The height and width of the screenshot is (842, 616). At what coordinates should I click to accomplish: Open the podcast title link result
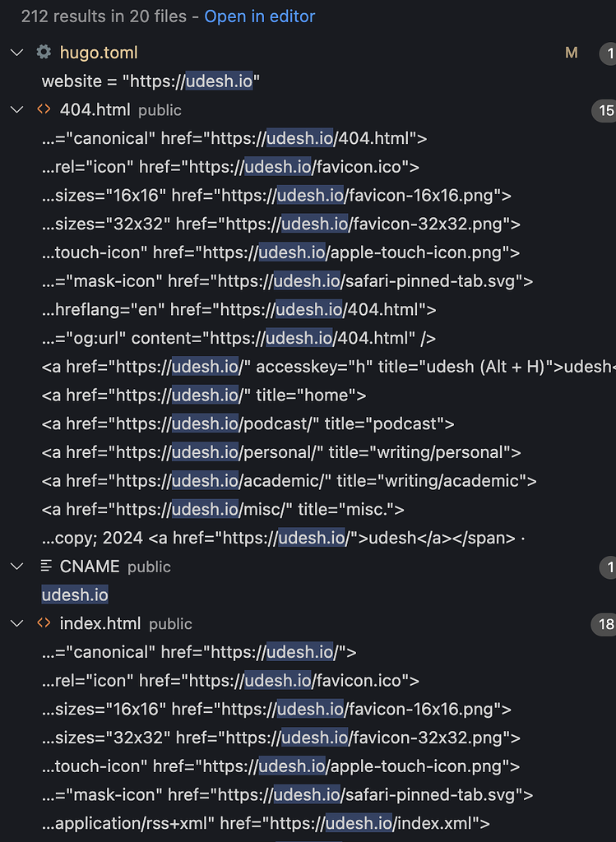tap(248, 423)
